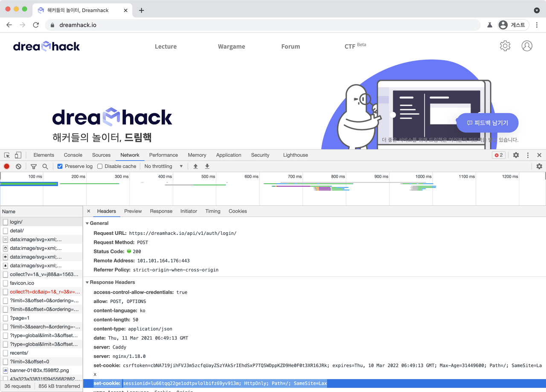
Task: Switch to the Performance panel
Action: (x=163, y=155)
